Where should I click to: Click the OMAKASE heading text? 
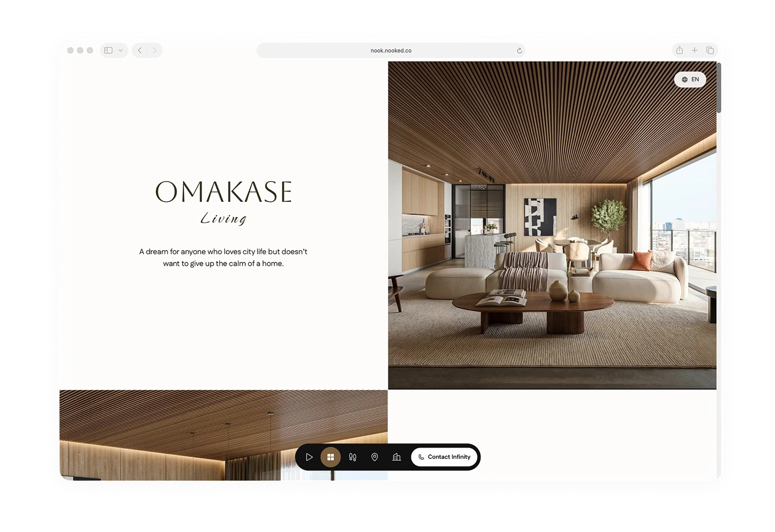point(223,192)
